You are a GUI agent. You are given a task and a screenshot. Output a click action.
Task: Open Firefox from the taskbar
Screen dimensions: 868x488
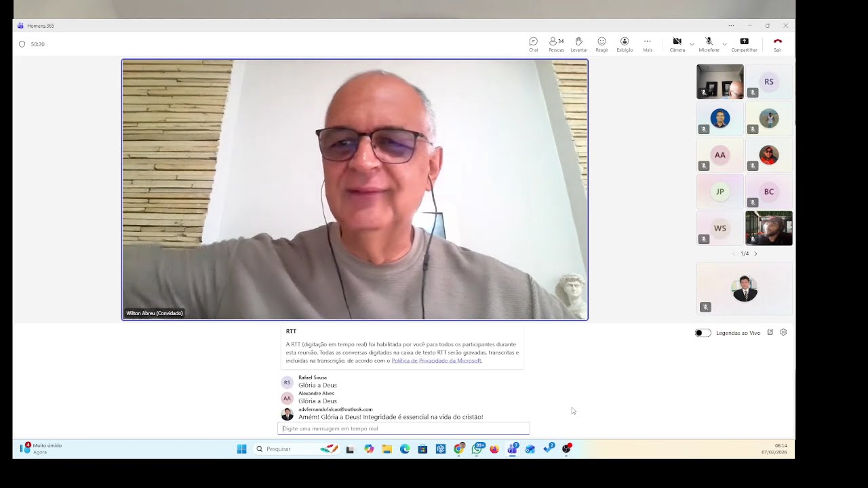494,449
